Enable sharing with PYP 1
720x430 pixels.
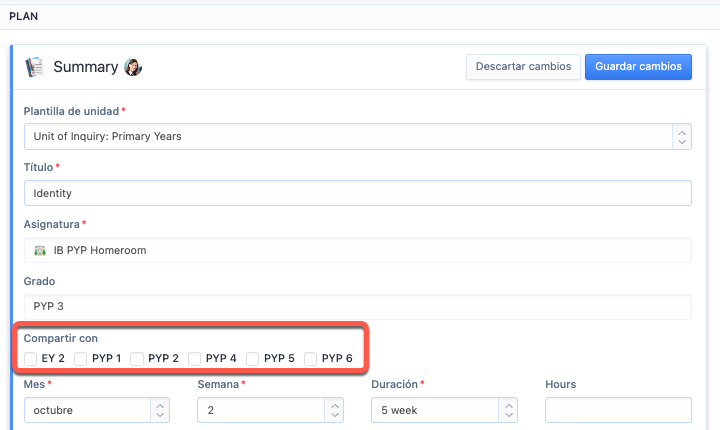click(81, 358)
